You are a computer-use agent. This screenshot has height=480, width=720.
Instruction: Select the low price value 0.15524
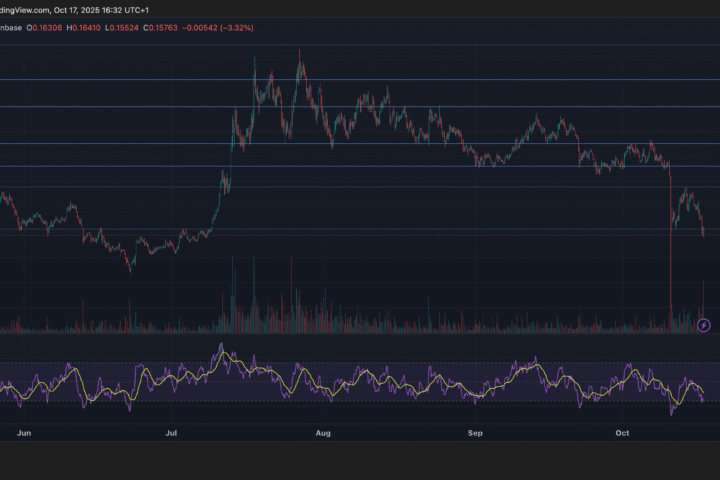tap(145, 28)
